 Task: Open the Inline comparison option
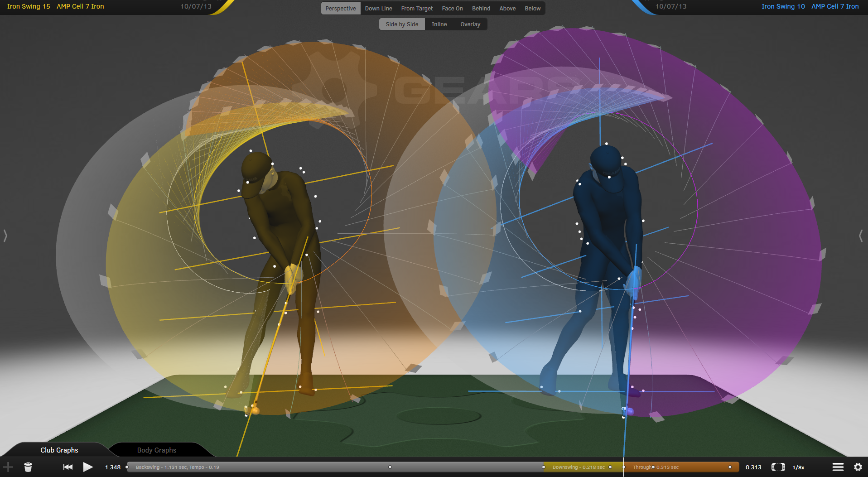point(439,24)
